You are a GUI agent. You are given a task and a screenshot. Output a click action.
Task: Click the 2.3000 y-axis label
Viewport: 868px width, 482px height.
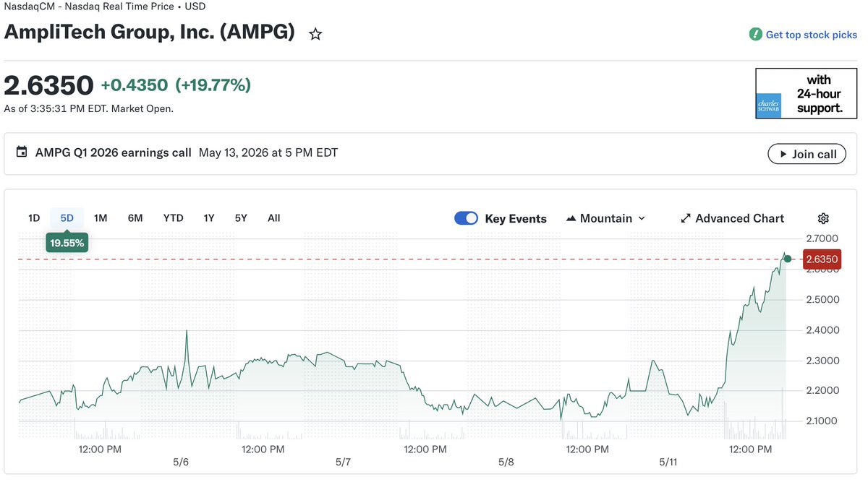pos(822,360)
